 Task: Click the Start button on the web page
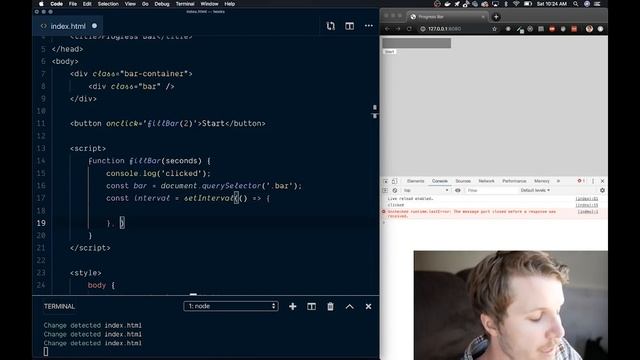(389, 52)
